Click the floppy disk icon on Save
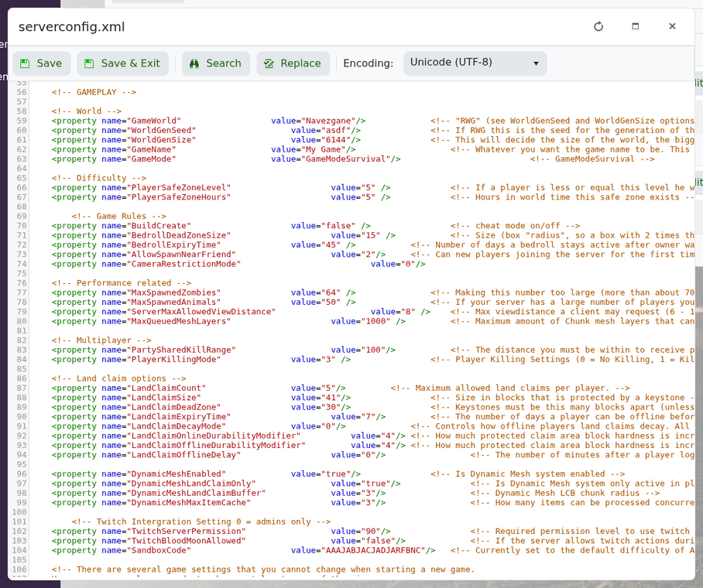 click(x=25, y=63)
